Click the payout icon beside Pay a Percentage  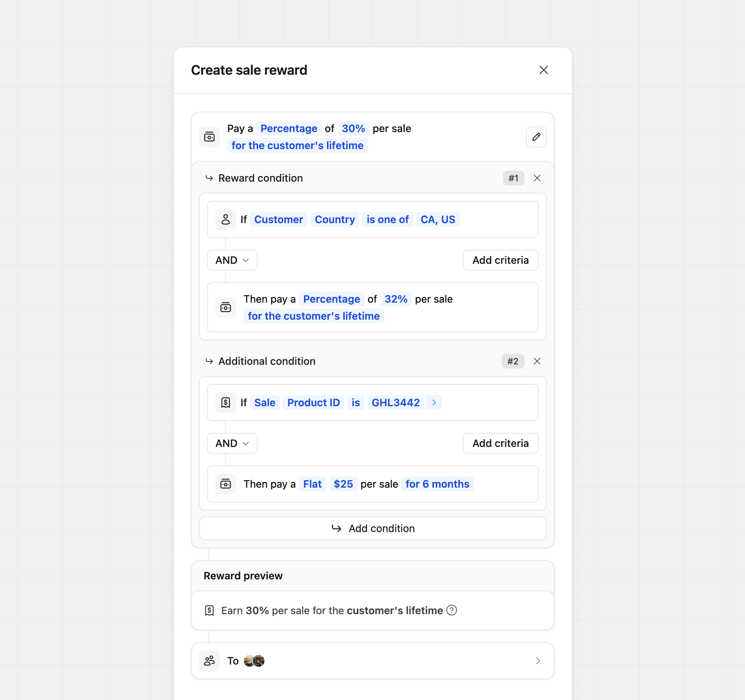[209, 137]
